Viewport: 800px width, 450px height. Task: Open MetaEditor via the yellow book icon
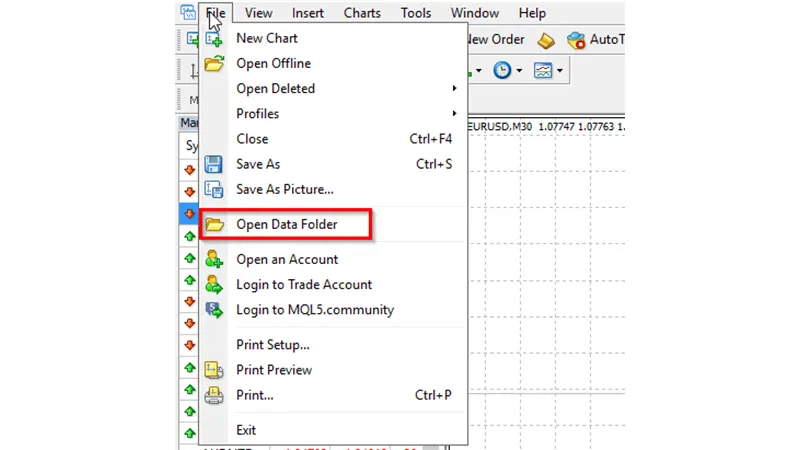click(545, 40)
